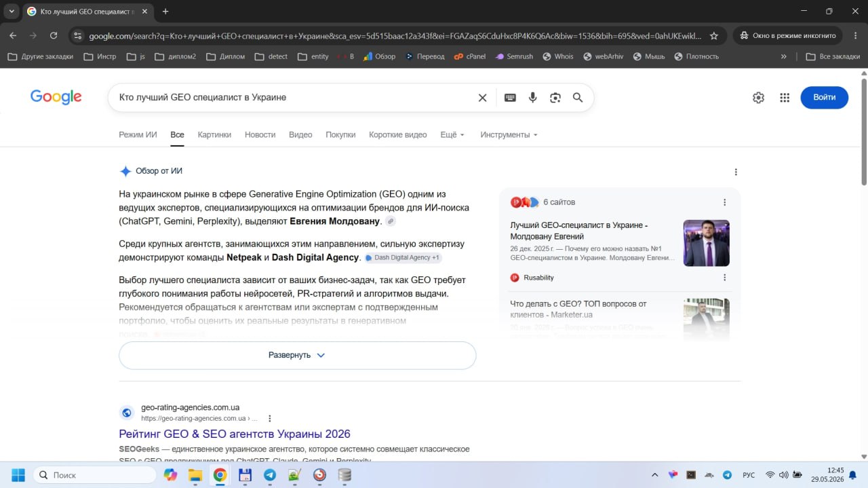Open Google quick settings gear
The height and width of the screenshot is (488, 868).
click(x=758, y=98)
